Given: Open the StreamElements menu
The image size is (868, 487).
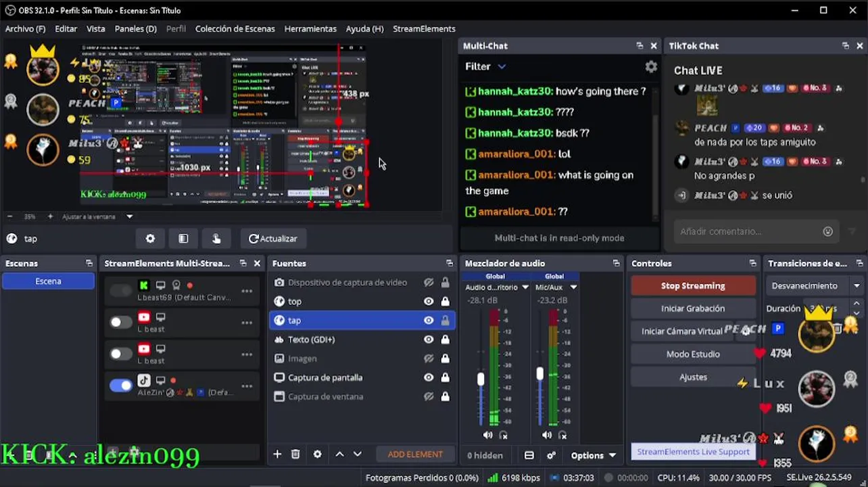Looking at the screenshot, I should (424, 28).
